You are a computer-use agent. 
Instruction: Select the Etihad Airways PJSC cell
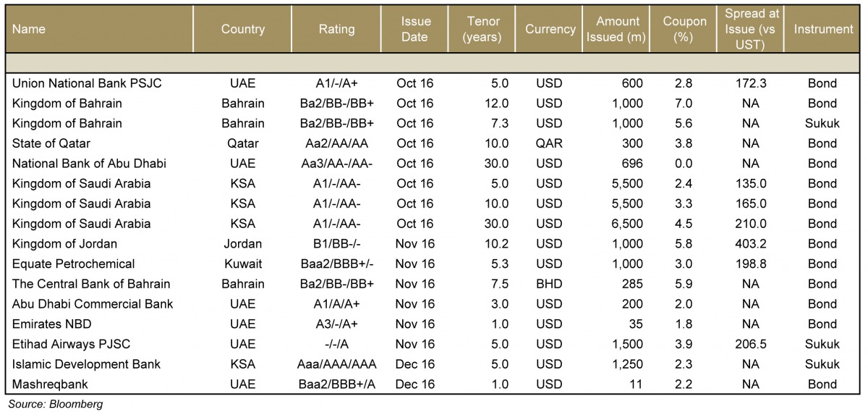[70, 345]
